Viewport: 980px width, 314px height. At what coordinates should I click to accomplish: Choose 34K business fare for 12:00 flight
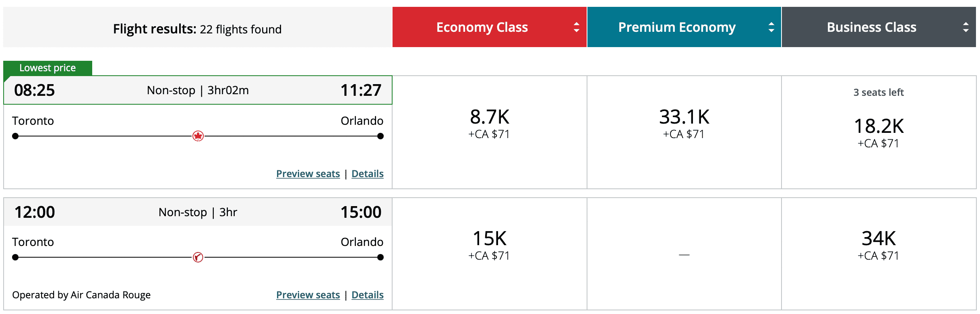[x=879, y=245]
